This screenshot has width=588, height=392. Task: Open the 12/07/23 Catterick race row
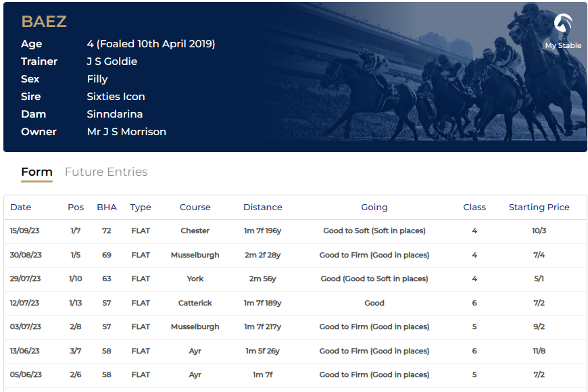point(195,303)
